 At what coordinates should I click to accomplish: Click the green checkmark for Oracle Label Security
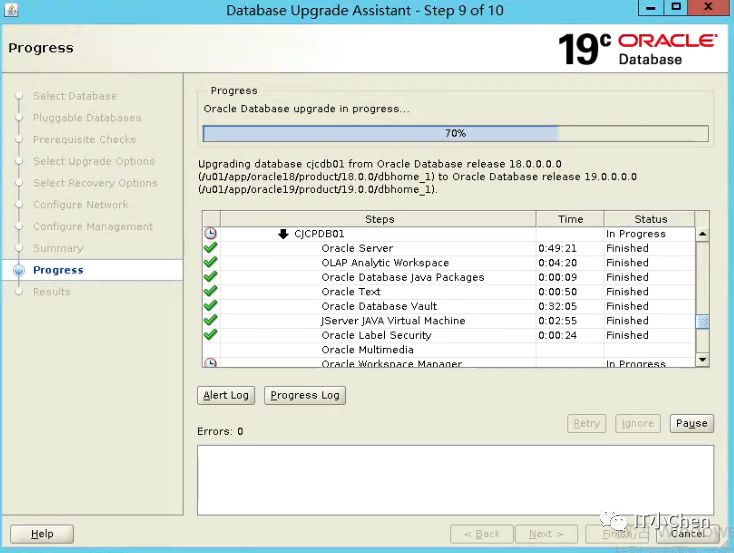coord(211,335)
